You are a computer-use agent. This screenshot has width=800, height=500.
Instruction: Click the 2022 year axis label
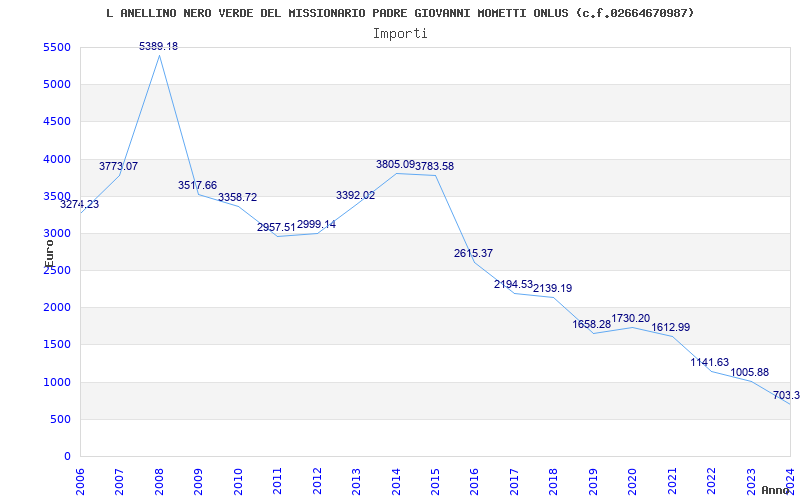tap(711, 481)
